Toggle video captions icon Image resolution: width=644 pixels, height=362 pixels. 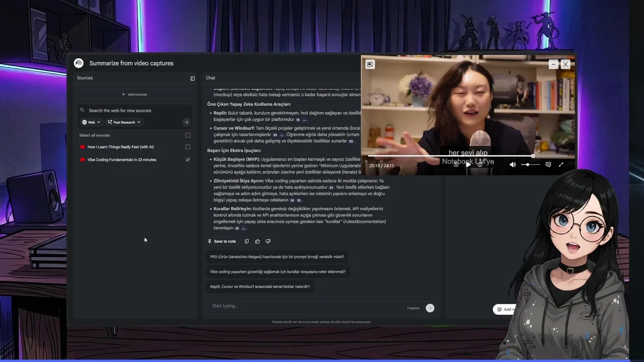pyautogui.click(x=548, y=164)
